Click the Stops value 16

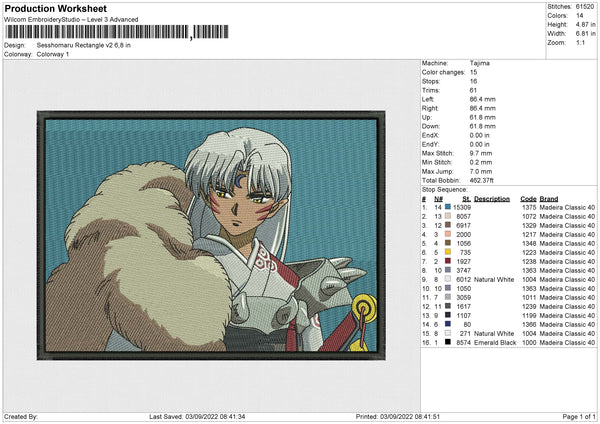(x=473, y=81)
